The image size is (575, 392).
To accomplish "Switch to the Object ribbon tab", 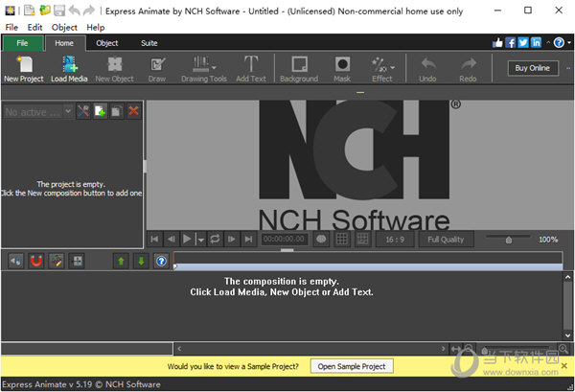I will [107, 43].
